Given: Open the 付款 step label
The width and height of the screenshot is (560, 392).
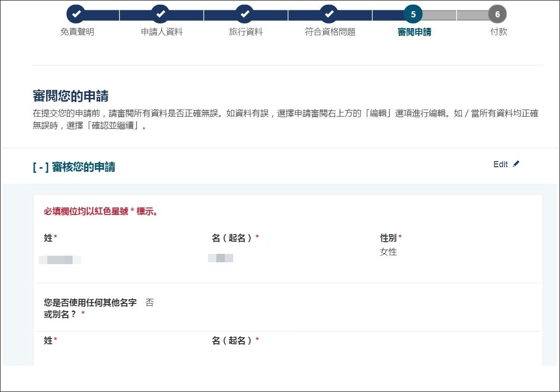Looking at the screenshot, I should click(499, 32).
